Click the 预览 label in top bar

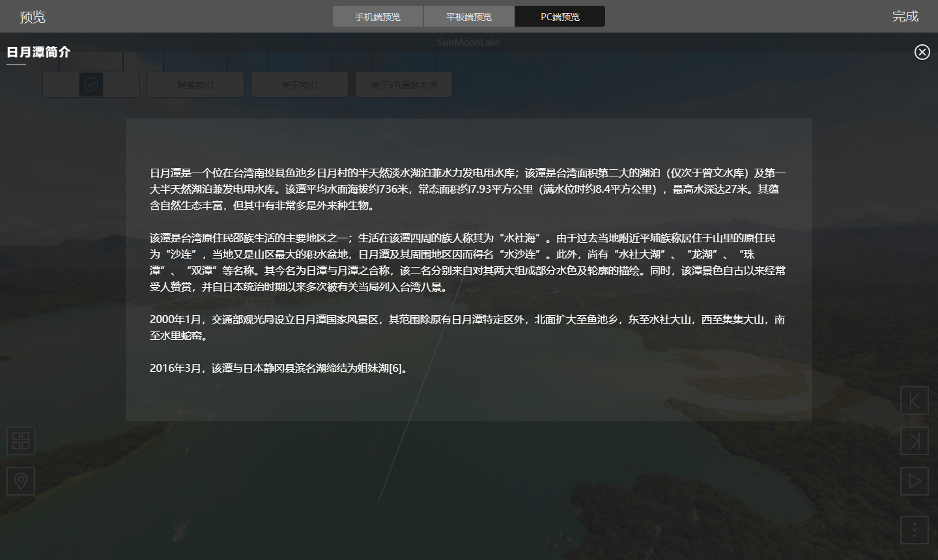pyautogui.click(x=33, y=16)
